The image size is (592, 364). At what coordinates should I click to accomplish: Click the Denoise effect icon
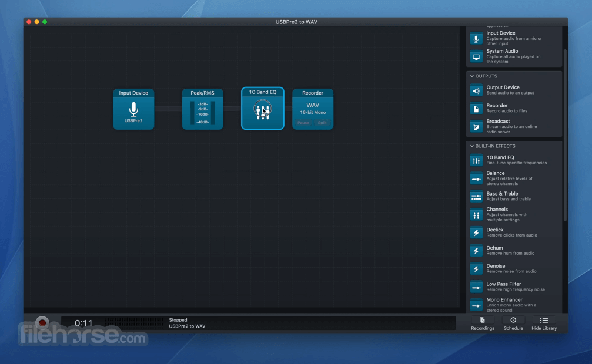tap(476, 269)
